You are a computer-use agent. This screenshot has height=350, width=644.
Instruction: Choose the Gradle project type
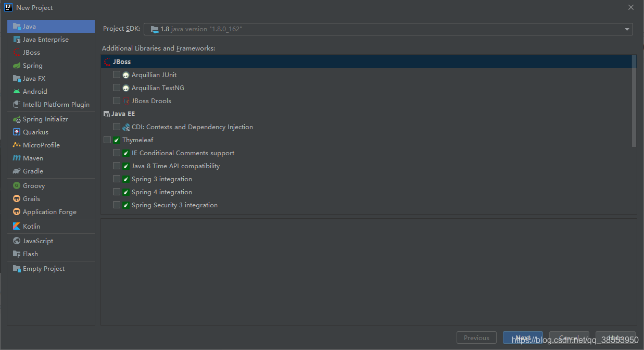click(51, 171)
